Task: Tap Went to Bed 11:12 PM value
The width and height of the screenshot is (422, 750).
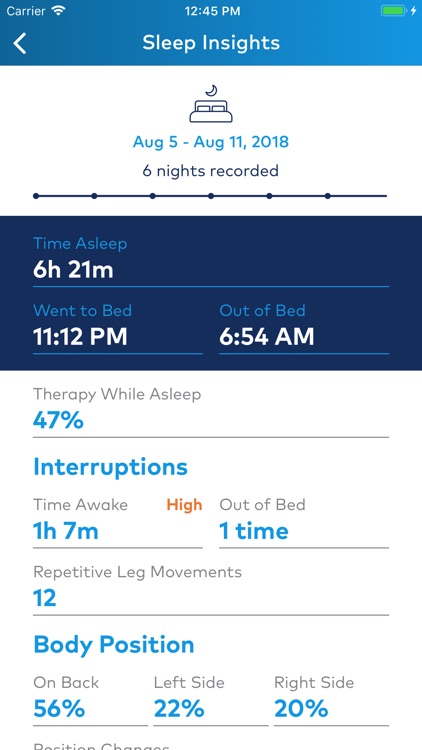Action: tap(80, 337)
